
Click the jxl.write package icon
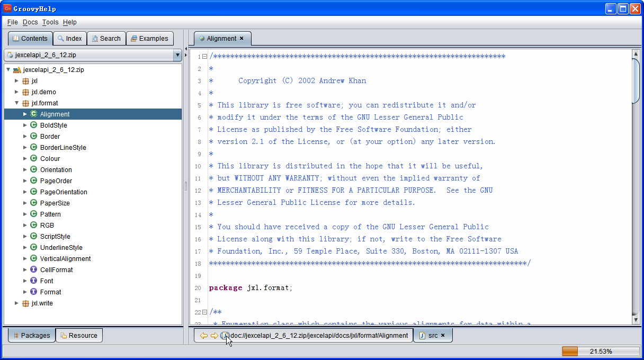pyautogui.click(x=25, y=303)
